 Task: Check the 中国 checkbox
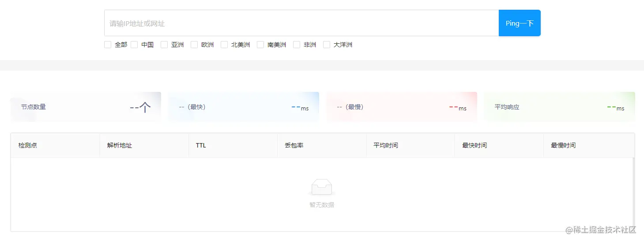coord(134,45)
